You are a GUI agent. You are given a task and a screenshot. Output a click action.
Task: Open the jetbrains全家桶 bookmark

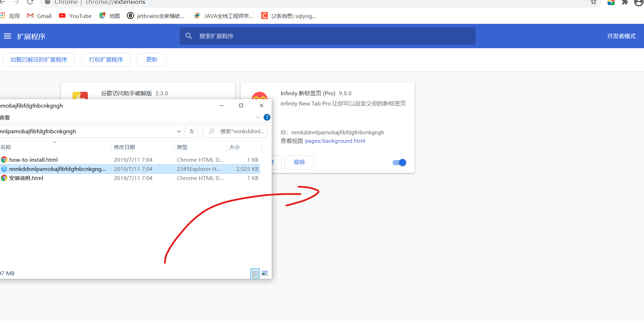156,16
